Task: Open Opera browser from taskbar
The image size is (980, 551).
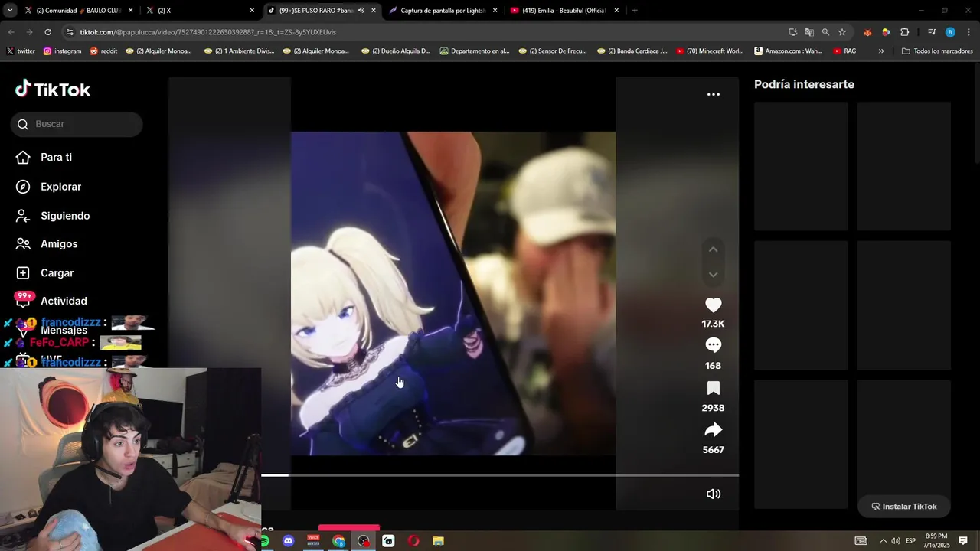Action: tap(413, 541)
